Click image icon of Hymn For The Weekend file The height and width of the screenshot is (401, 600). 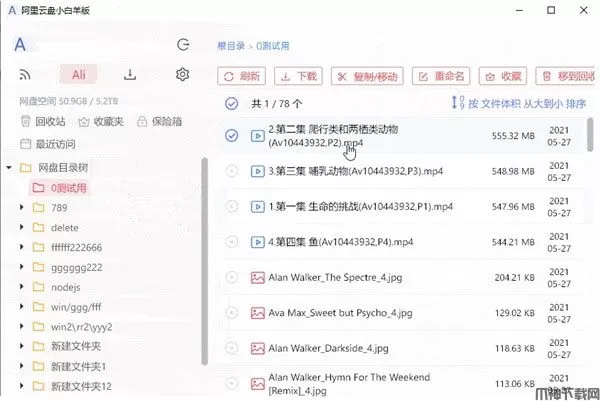coord(258,384)
